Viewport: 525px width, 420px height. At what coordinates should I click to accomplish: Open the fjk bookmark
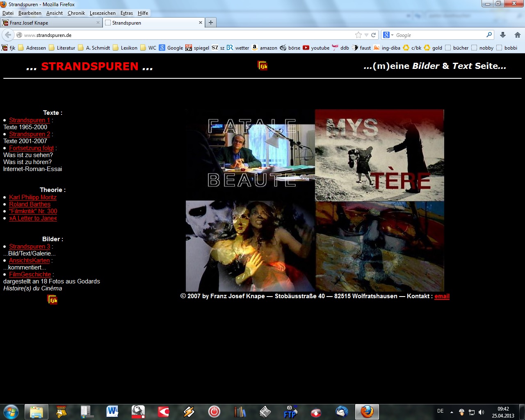[9, 48]
